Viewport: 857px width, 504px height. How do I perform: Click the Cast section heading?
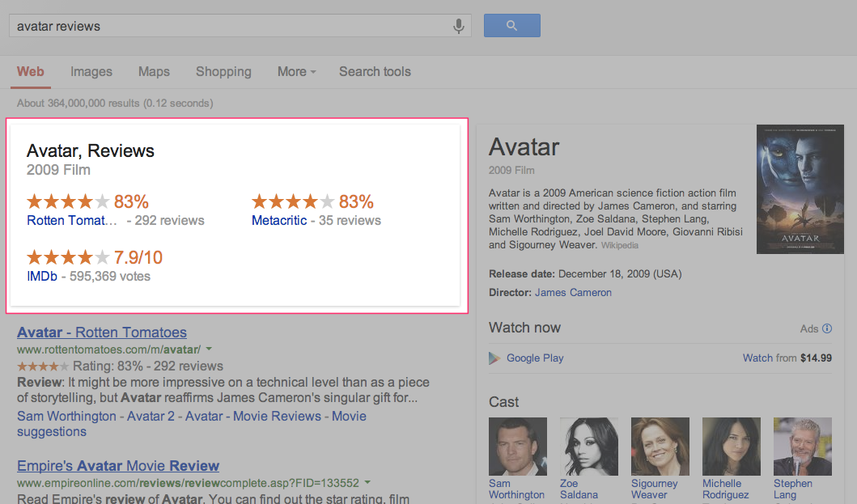pos(504,402)
